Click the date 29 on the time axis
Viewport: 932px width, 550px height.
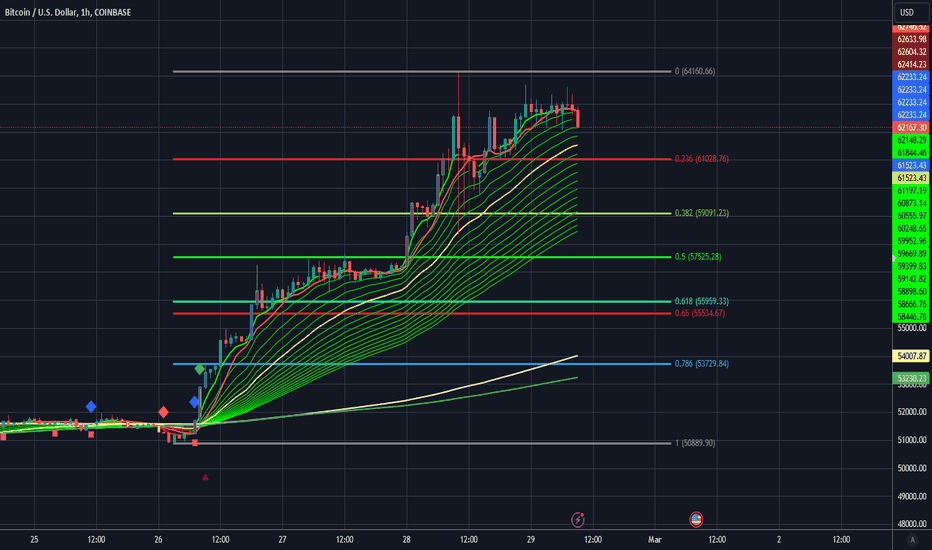point(531,540)
